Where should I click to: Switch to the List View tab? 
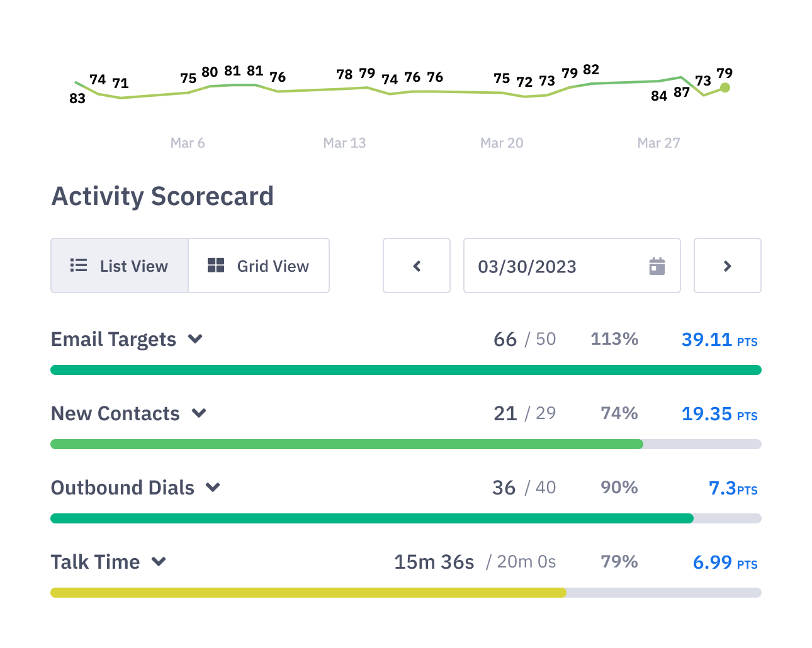(x=119, y=265)
